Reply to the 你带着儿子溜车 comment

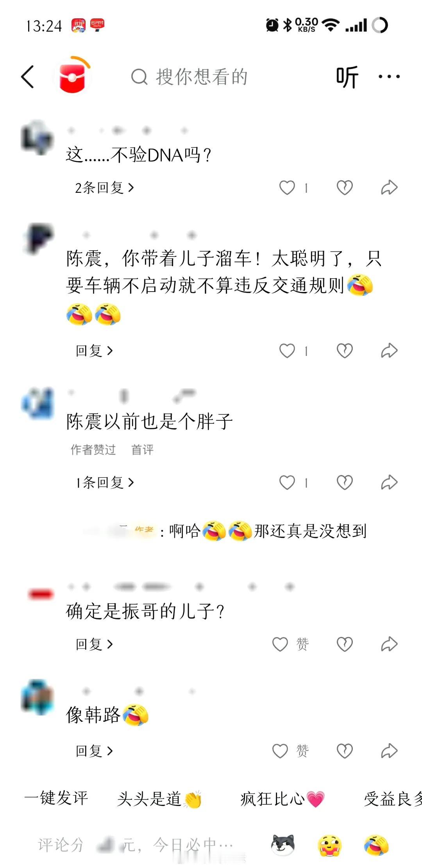[x=94, y=350]
